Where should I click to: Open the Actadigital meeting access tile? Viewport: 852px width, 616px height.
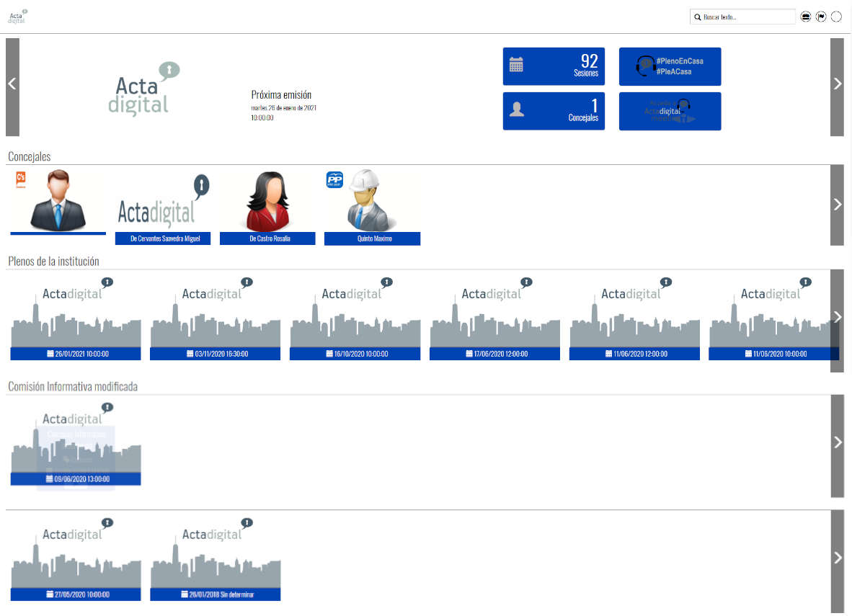[670, 111]
